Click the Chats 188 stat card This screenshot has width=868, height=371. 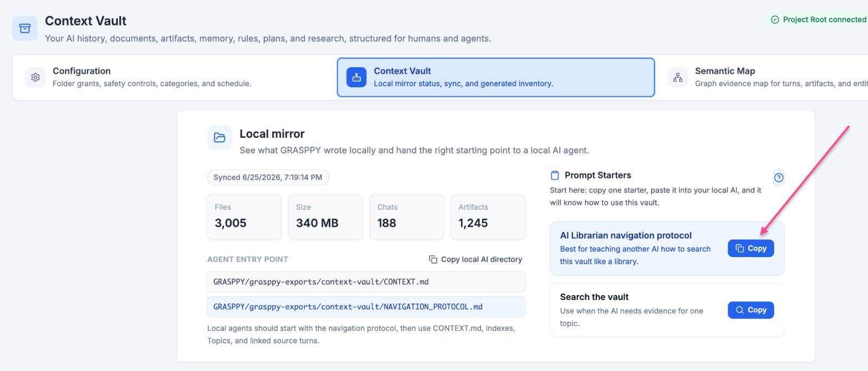pos(406,217)
